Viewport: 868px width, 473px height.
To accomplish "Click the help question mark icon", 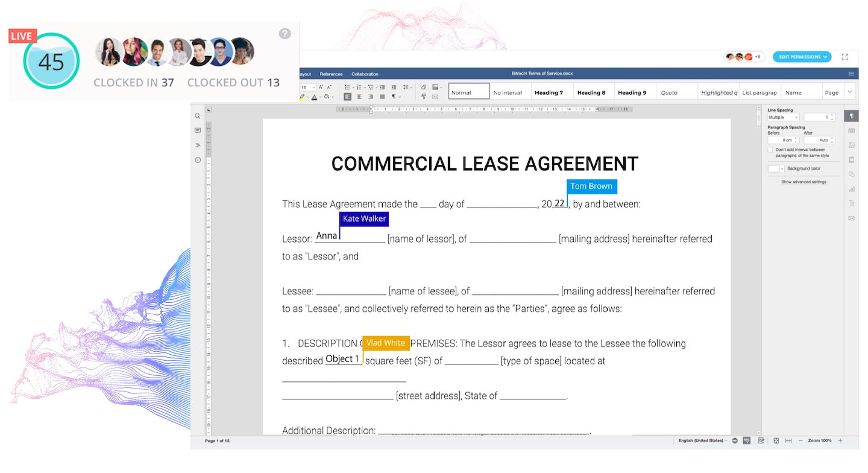I will tap(285, 34).
